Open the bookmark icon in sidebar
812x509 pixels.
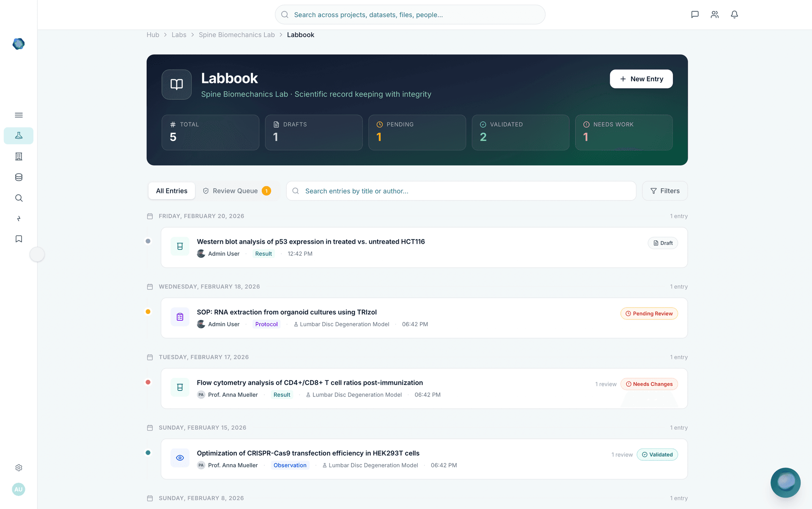[x=19, y=239]
